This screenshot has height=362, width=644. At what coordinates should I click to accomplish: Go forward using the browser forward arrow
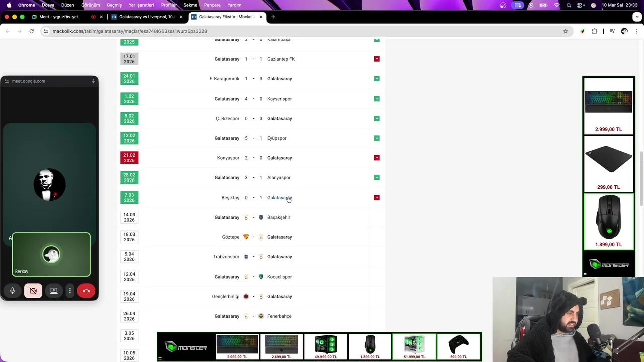pyautogui.click(x=19, y=31)
